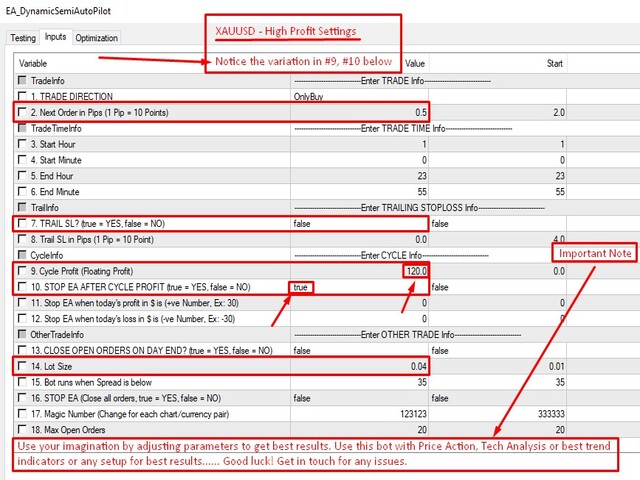The height and width of the screenshot is (480, 640).
Task: Select End Minute Start cell 55
Action: [498, 192]
